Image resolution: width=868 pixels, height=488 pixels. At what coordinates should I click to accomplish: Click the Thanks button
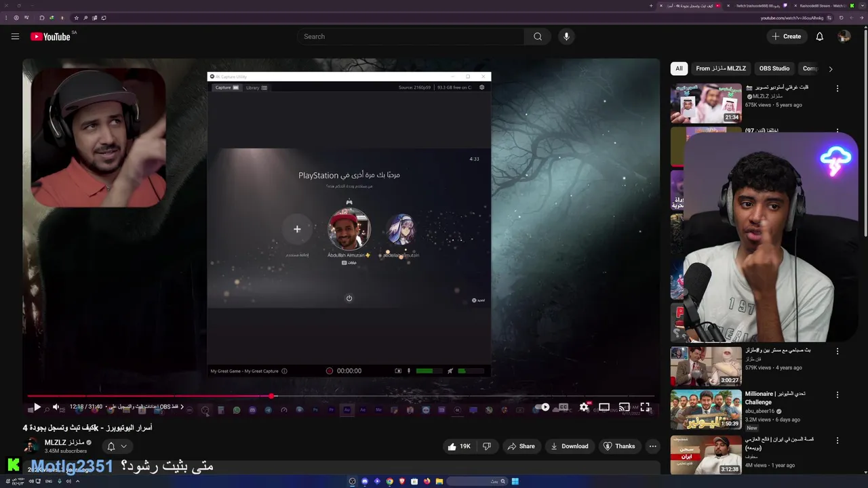coord(619,446)
